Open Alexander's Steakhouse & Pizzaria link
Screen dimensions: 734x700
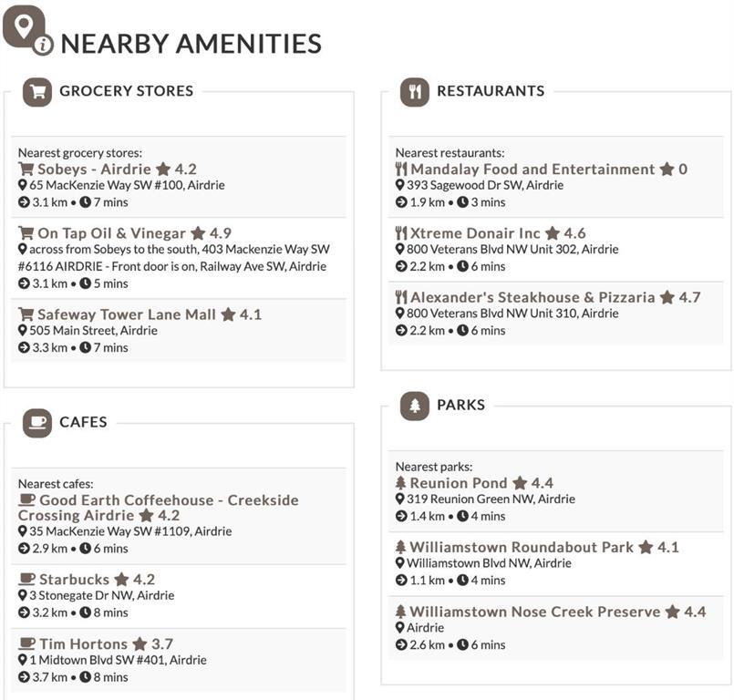[x=532, y=297]
